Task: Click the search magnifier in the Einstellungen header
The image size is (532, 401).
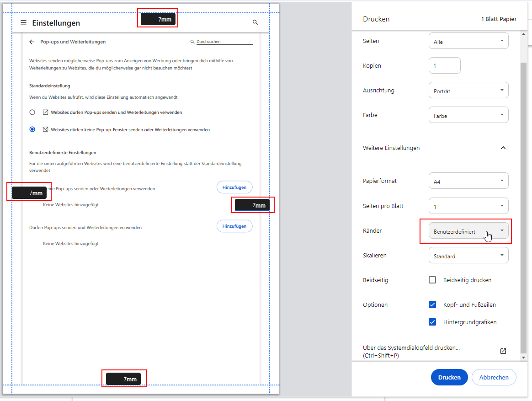Action: click(x=255, y=22)
